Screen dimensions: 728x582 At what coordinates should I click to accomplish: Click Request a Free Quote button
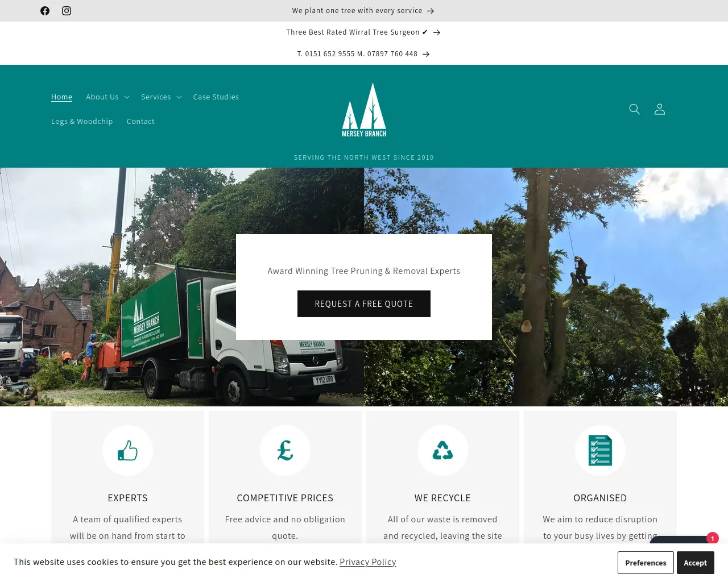pos(364,304)
